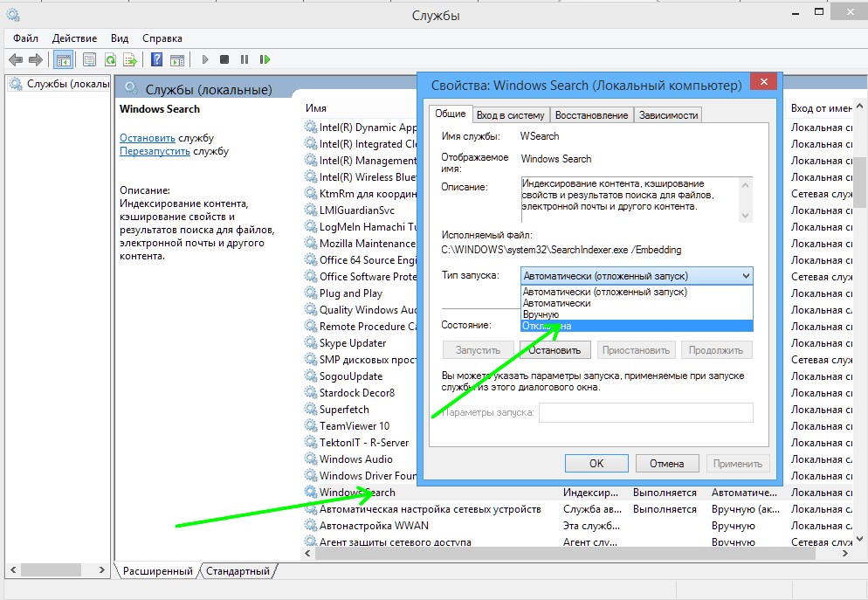Switch to the "Стандартный" view tab
This screenshot has height=600, width=868.
pyautogui.click(x=238, y=571)
